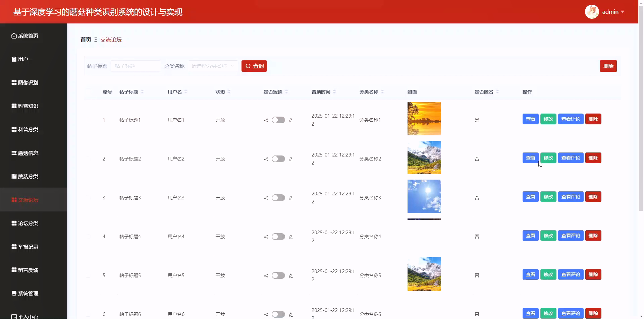This screenshot has height=319, width=644.
Task: Click the 用户 sidebar icon
Action: coord(14,59)
